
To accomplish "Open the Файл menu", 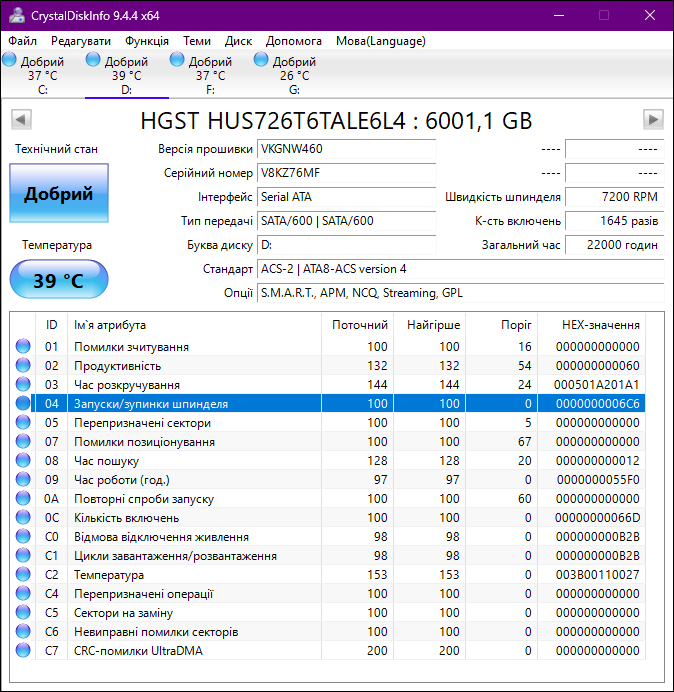I will tap(23, 41).
